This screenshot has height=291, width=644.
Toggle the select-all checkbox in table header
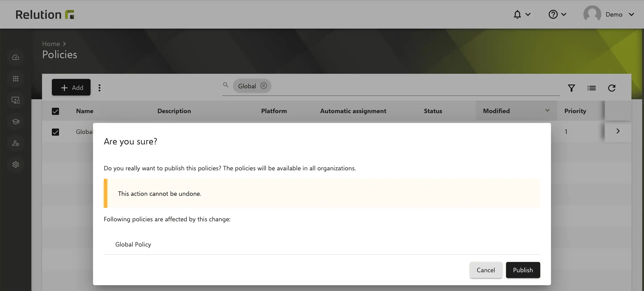(55, 111)
